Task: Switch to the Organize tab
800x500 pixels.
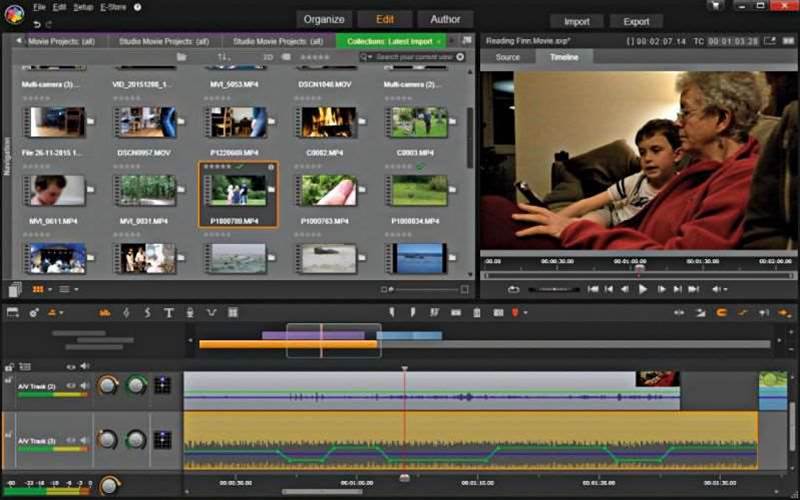Action: [x=324, y=19]
